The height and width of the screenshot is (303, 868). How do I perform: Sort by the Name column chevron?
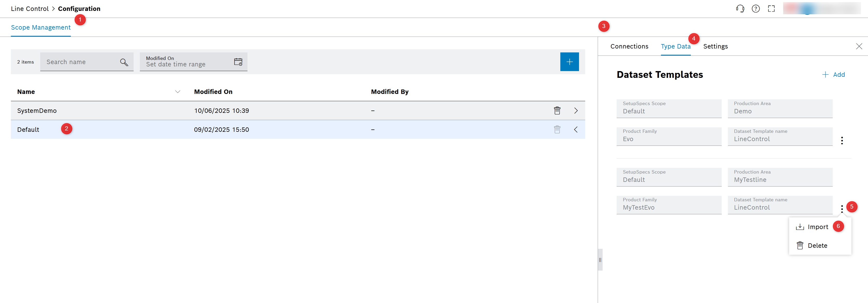coord(178,92)
